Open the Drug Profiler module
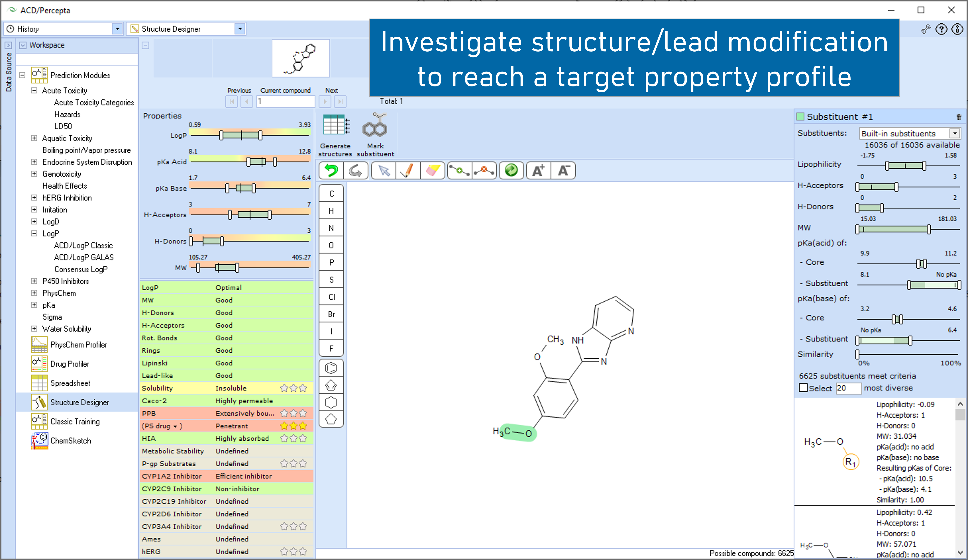This screenshot has height=560, width=968. point(69,364)
